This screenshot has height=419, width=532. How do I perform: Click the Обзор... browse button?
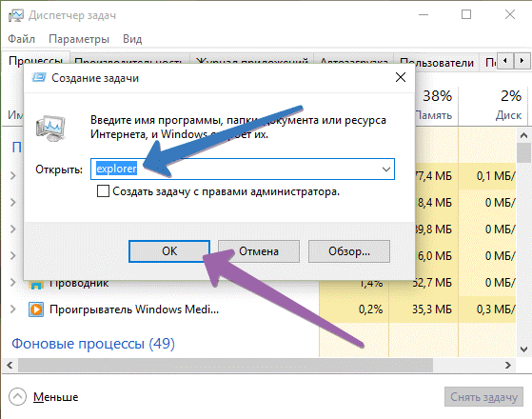(349, 251)
